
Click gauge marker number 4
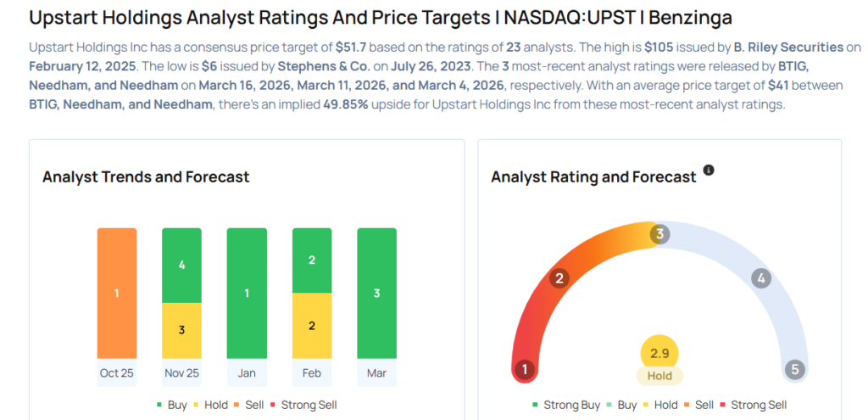click(x=761, y=277)
